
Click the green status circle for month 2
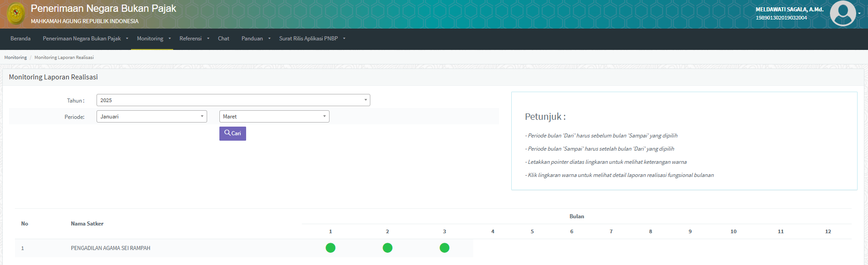pyautogui.click(x=388, y=248)
